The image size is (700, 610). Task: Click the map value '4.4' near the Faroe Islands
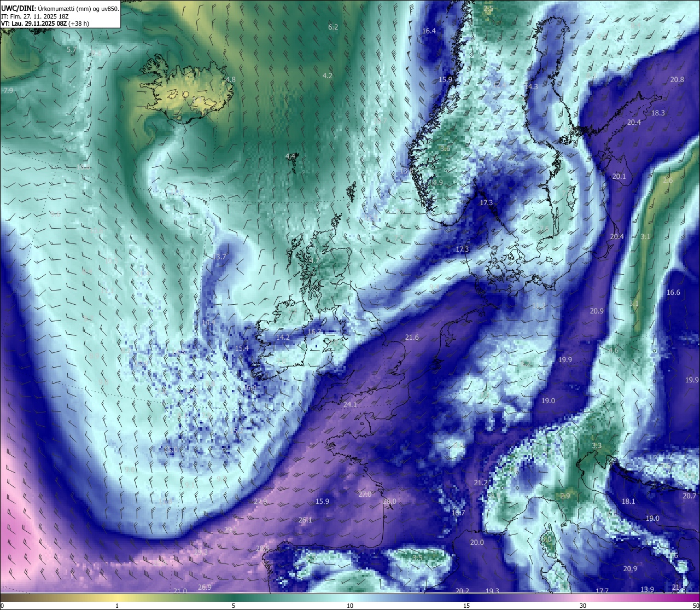tap(290, 156)
